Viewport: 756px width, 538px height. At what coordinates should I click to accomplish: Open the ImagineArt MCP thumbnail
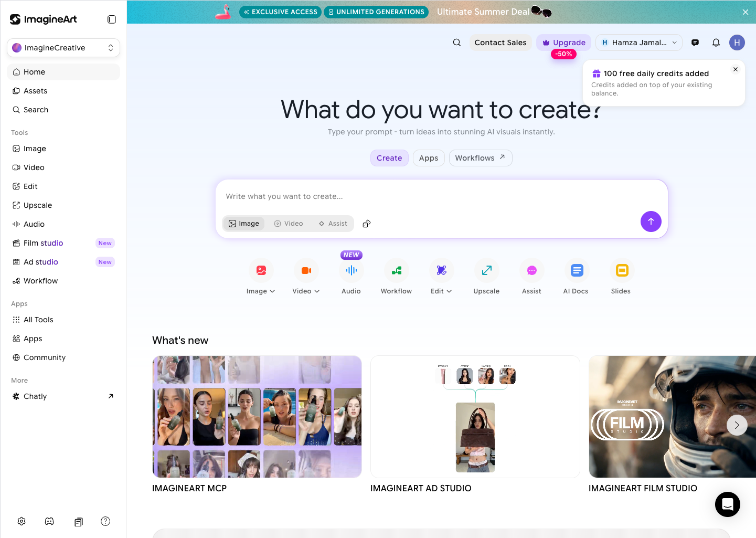pyautogui.click(x=257, y=417)
